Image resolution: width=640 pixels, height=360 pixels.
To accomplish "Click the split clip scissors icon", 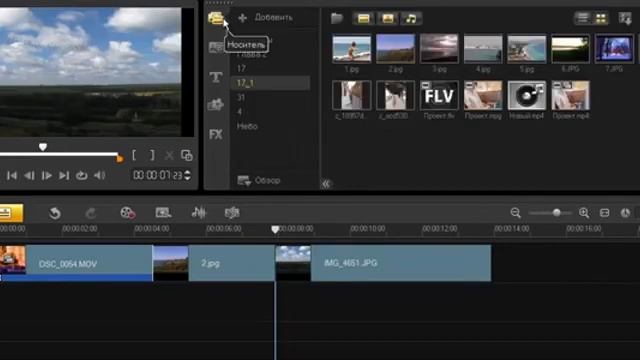I will pyautogui.click(x=169, y=155).
